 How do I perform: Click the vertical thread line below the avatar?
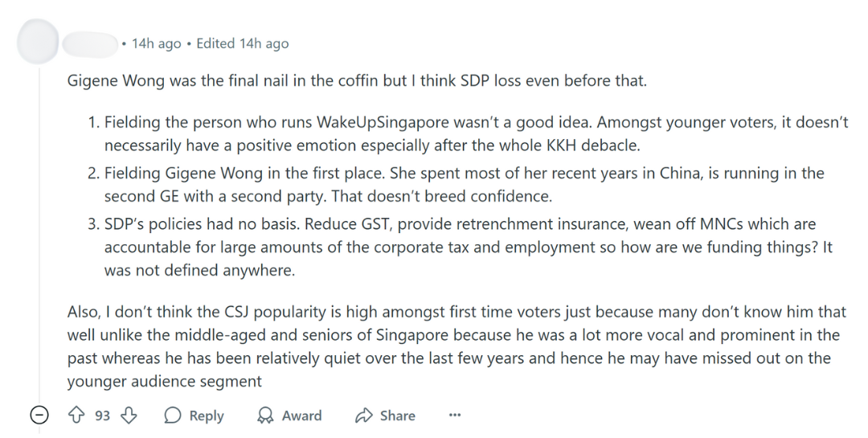(38, 241)
